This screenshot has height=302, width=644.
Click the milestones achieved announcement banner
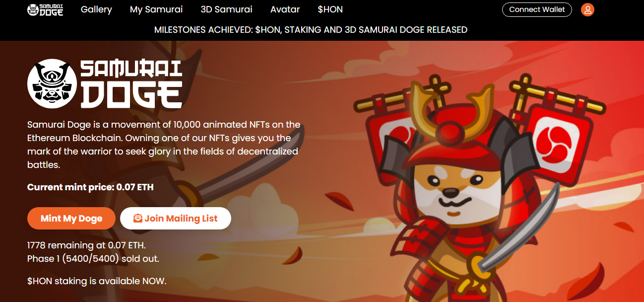311,30
